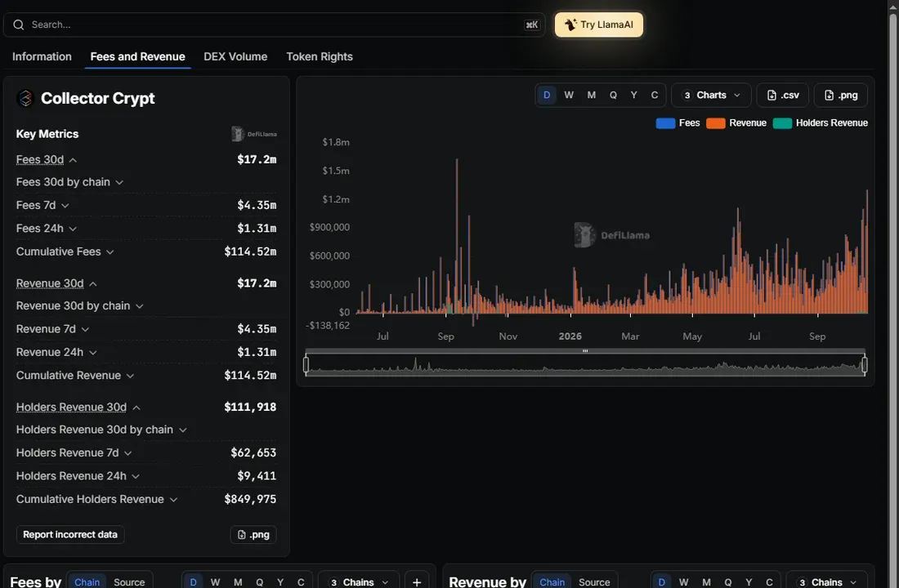Select monthly M interval on main chart
Screen dimensions: 899x588
coord(591,95)
